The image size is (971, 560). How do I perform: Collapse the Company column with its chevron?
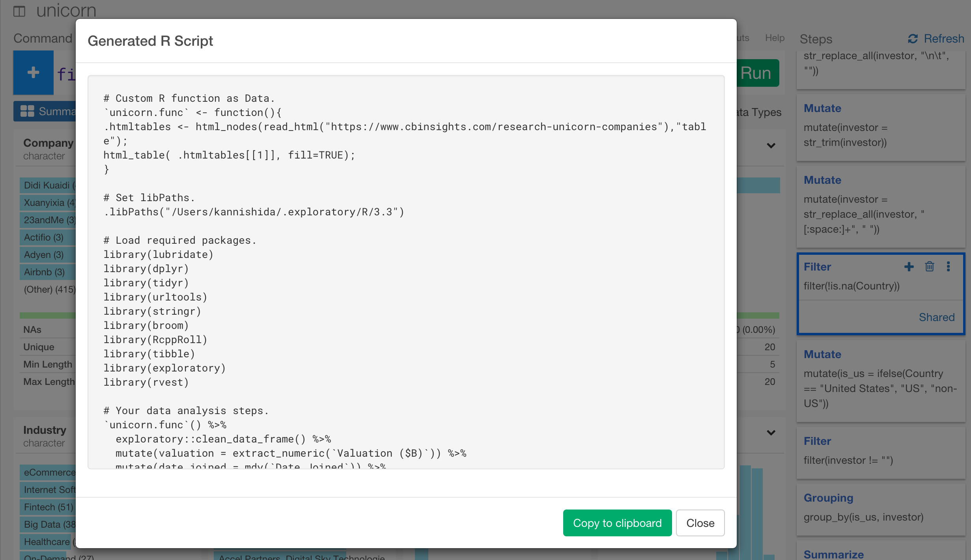click(771, 146)
